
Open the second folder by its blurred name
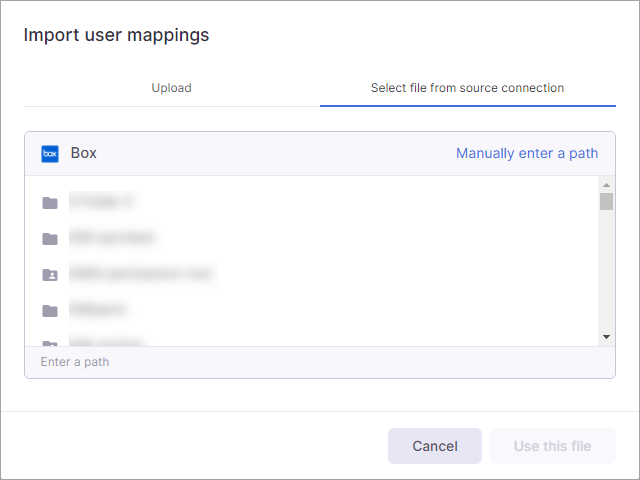pos(113,238)
